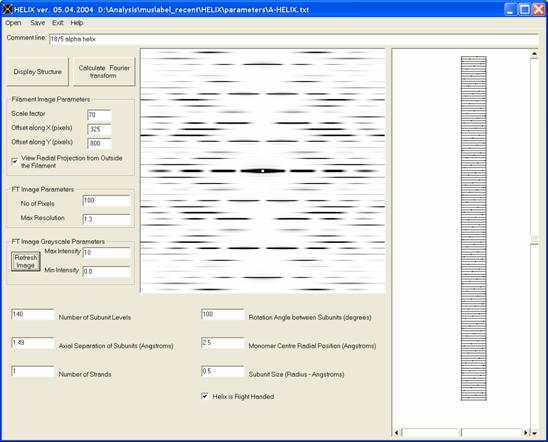Select the Exit menu item
Image resolution: width=548 pixels, height=442 pixels.
coord(58,23)
